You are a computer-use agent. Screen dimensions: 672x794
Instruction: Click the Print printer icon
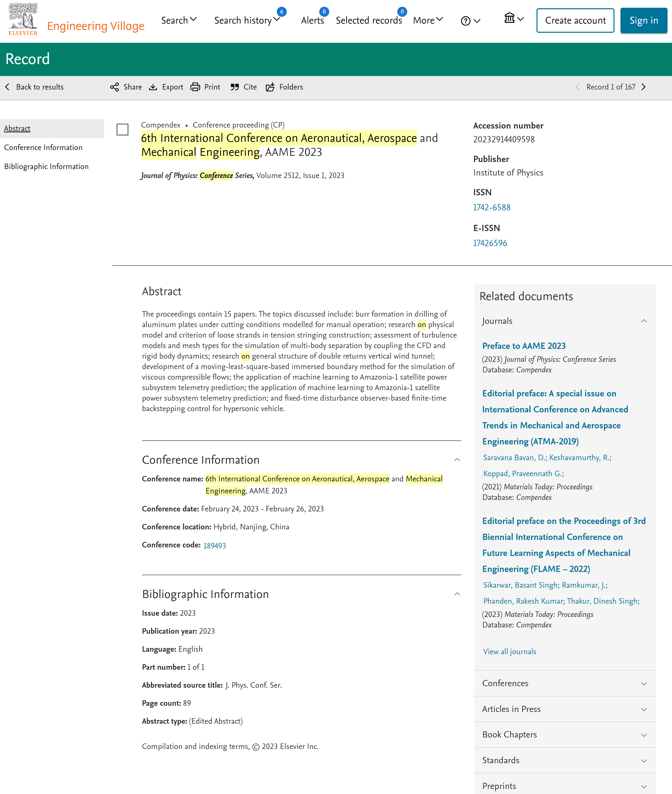[195, 87]
